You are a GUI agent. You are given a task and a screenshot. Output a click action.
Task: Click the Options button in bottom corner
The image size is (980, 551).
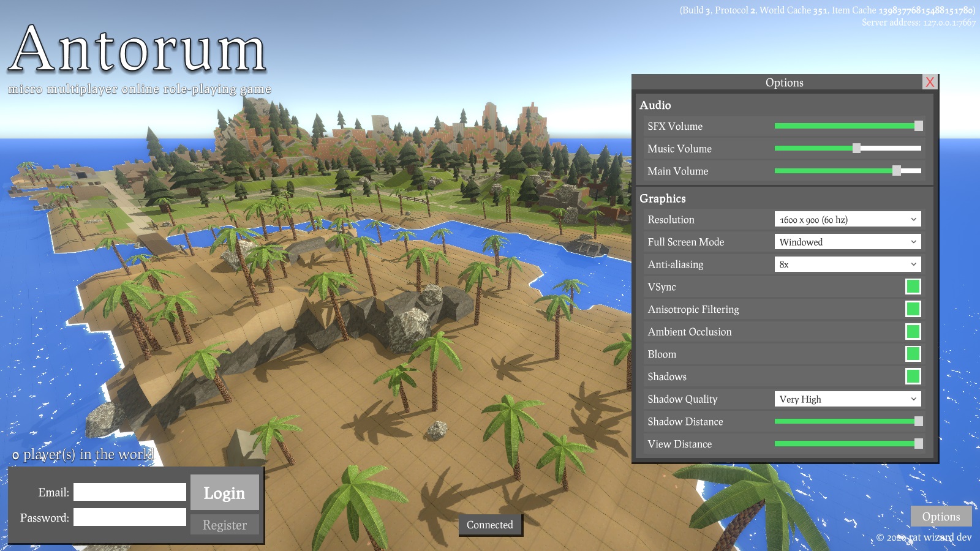pyautogui.click(x=941, y=516)
